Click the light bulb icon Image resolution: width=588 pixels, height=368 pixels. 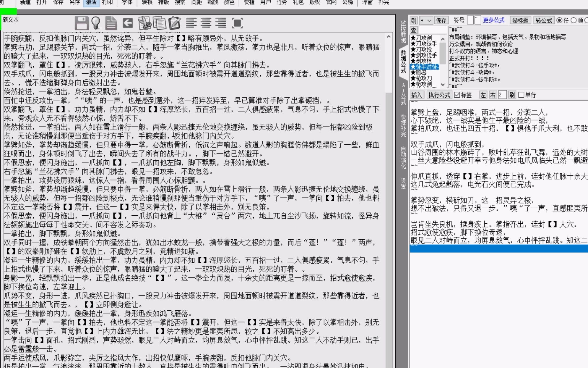[x=96, y=23]
